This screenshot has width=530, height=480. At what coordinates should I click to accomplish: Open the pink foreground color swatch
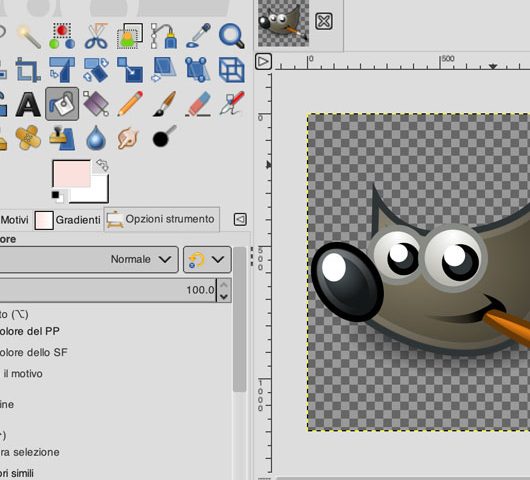[72, 173]
